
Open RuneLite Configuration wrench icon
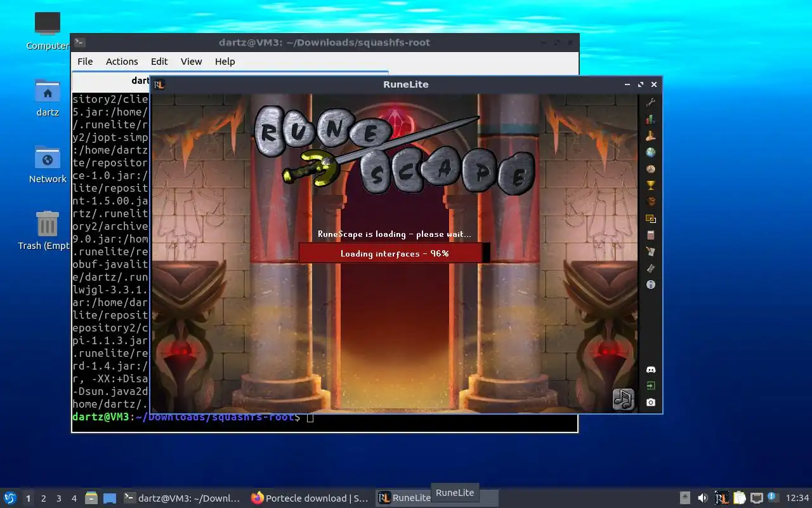point(650,102)
